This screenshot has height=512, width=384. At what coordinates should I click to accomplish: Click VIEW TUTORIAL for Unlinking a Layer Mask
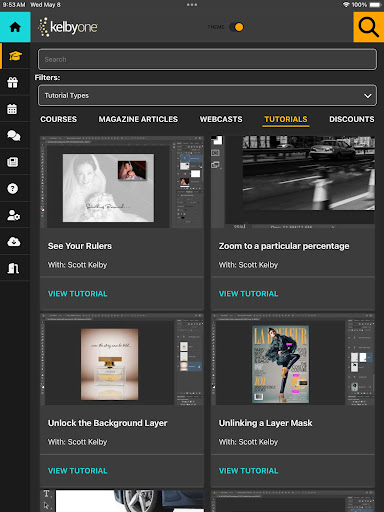[x=248, y=471]
